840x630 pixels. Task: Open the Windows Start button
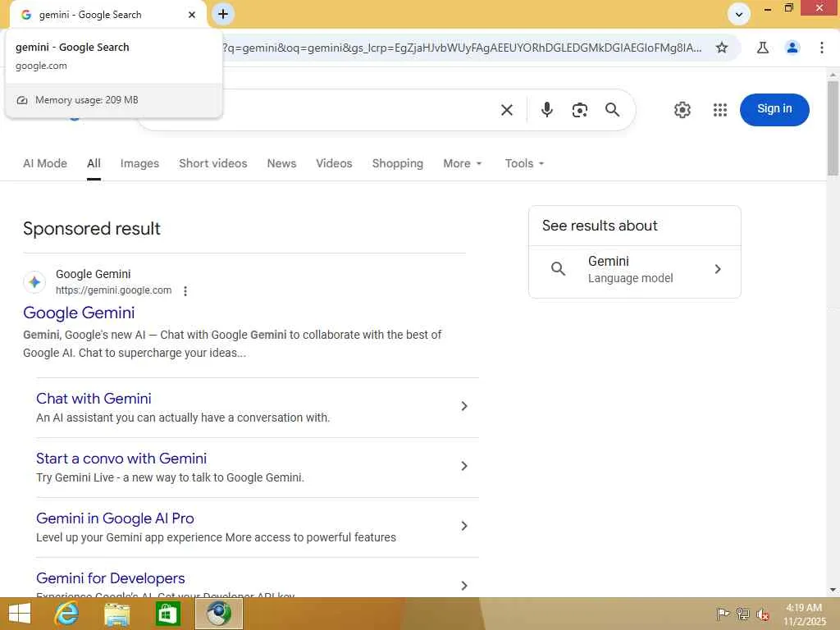click(20, 614)
